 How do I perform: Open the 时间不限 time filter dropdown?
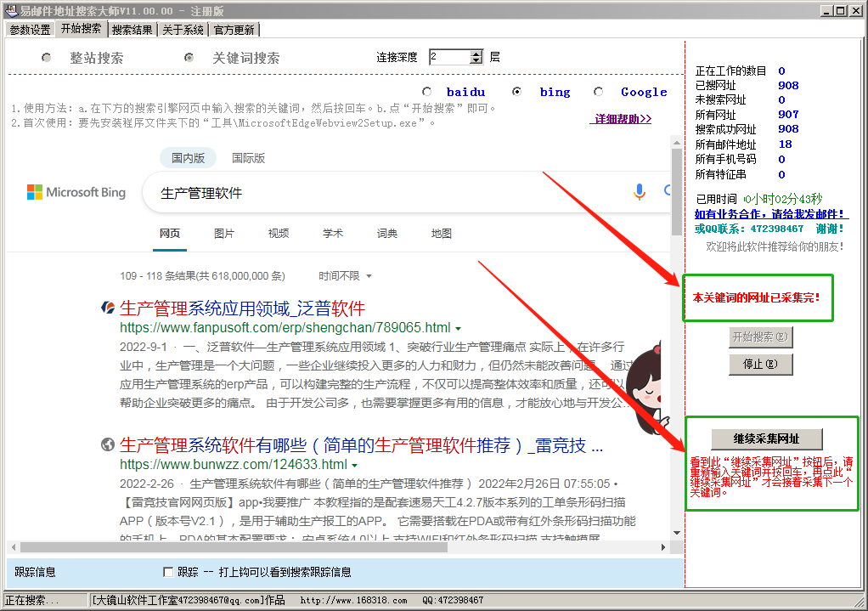[x=345, y=276]
